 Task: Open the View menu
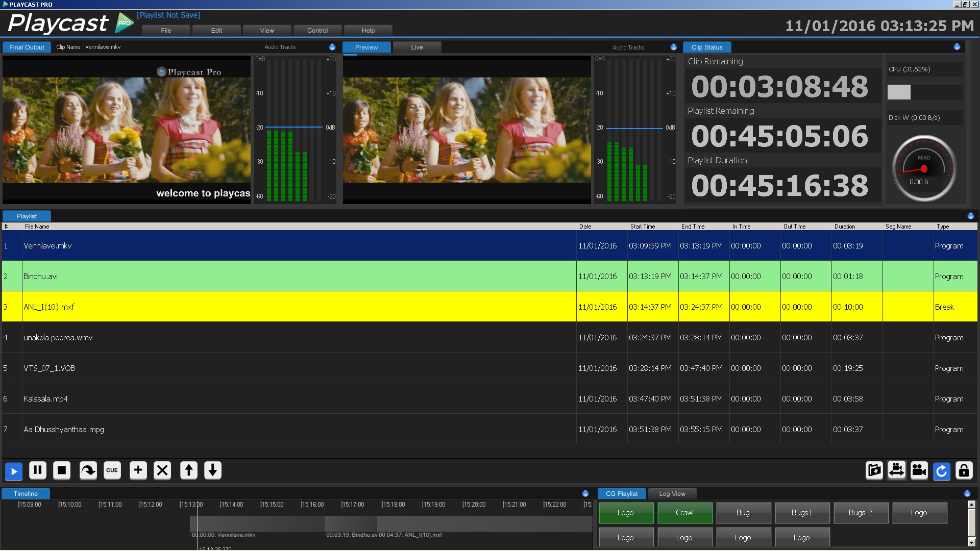(267, 31)
